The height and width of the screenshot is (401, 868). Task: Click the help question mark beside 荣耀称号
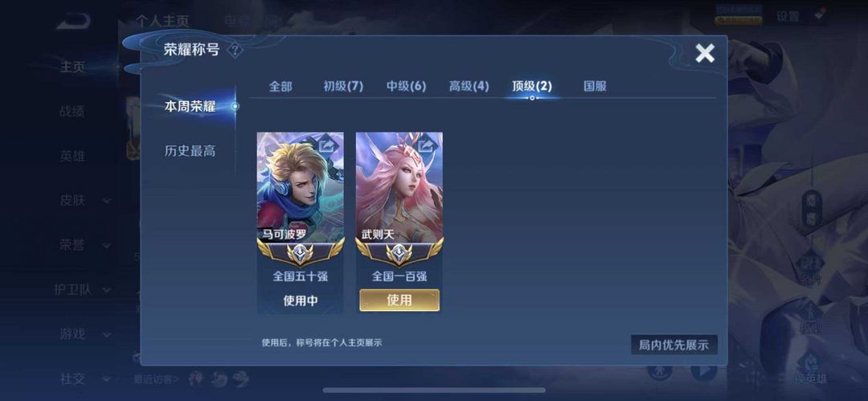pyautogui.click(x=235, y=51)
